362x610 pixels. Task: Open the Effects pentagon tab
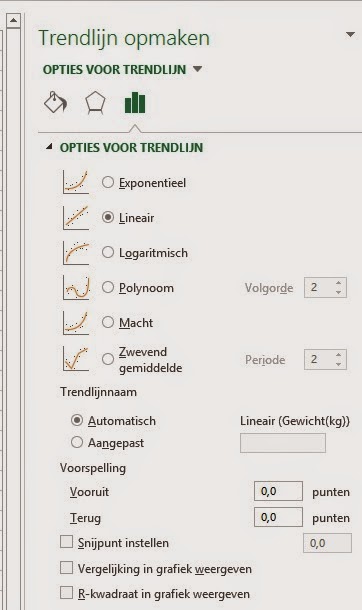click(x=95, y=103)
